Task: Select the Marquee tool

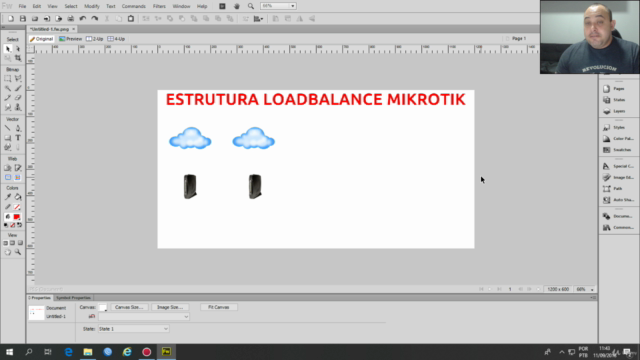Action: coord(8,78)
